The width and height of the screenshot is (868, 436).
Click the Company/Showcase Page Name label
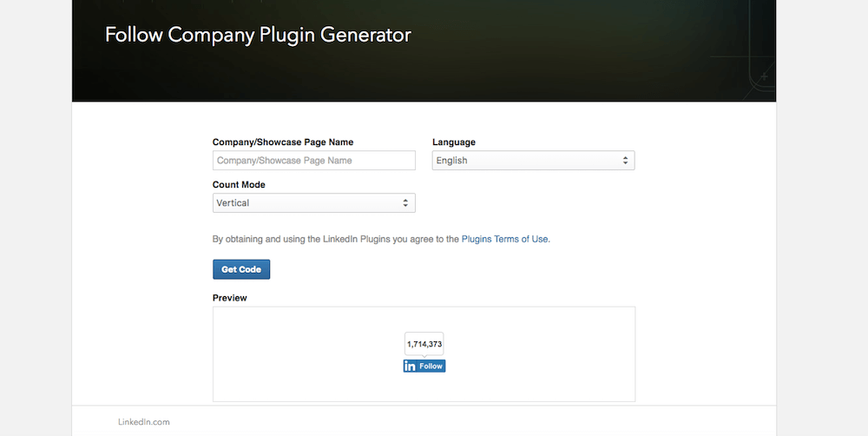(283, 142)
